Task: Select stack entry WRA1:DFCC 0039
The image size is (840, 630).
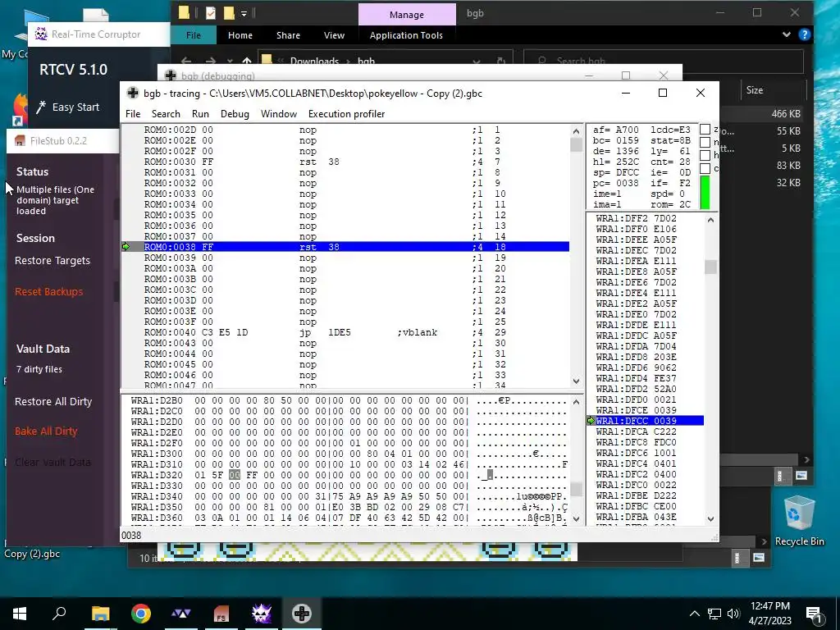Action: tap(650, 421)
